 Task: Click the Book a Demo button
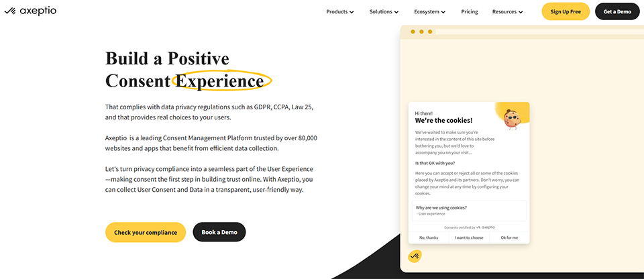219,232
